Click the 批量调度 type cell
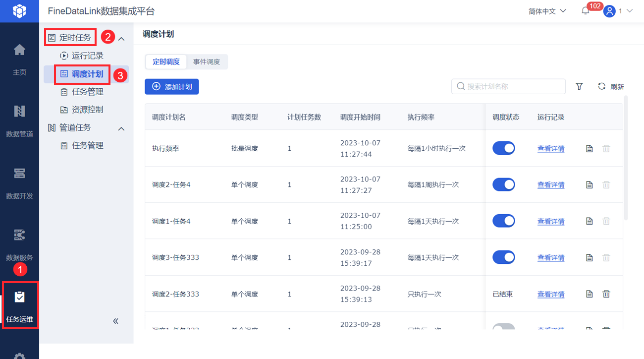 click(x=245, y=148)
